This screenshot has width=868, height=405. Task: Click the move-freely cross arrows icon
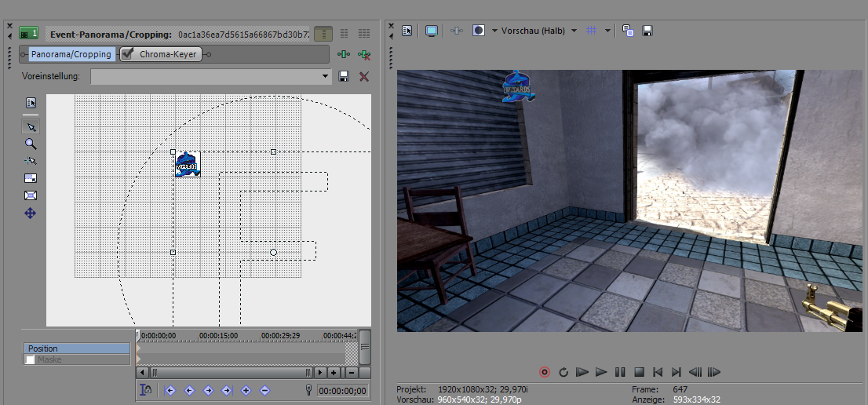tap(31, 213)
